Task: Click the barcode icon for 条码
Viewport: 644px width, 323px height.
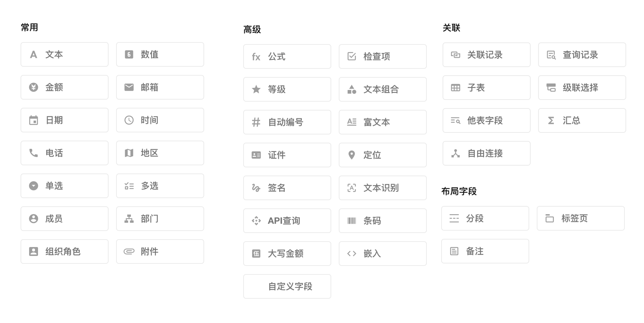Action: (x=352, y=221)
